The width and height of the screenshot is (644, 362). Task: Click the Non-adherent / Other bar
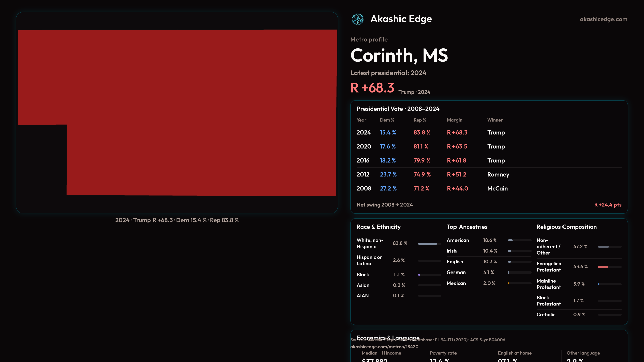(x=603, y=247)
